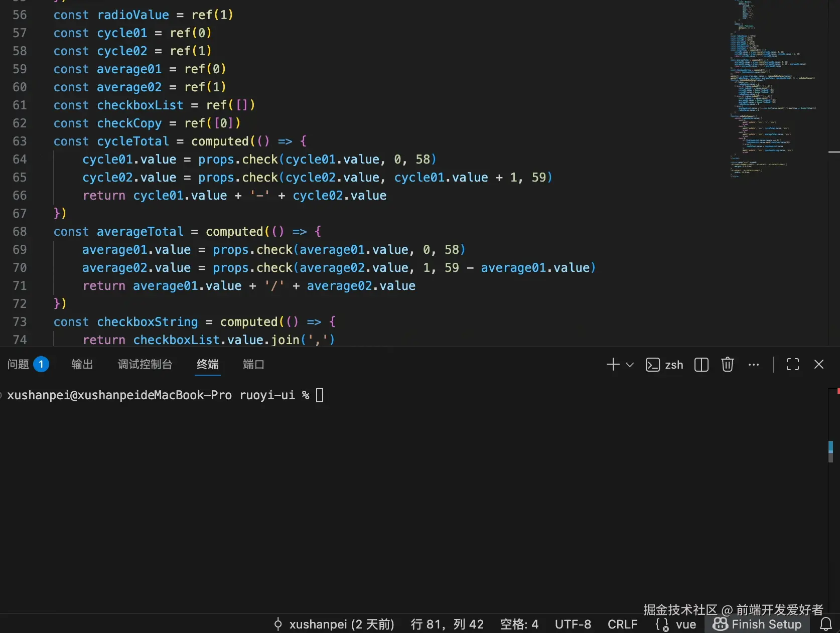The image size is (840, 633).
Task: Select the UTF-8 file encoding indicator
Action: point(573,624)
